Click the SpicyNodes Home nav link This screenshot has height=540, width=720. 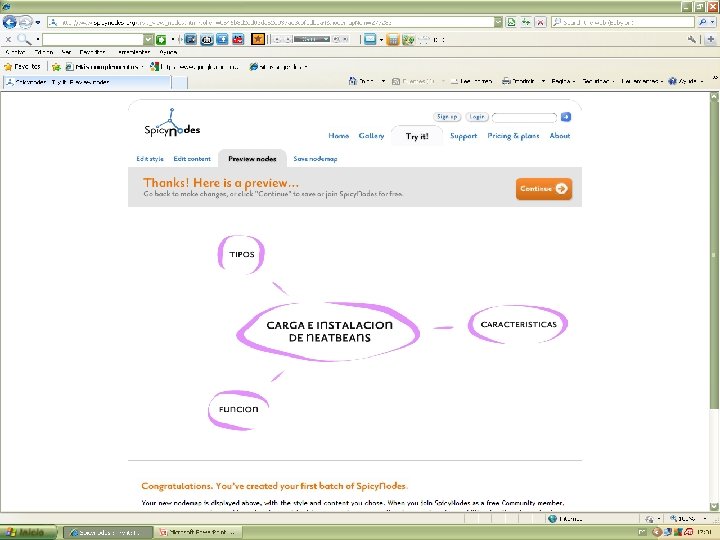pos(338,136)
